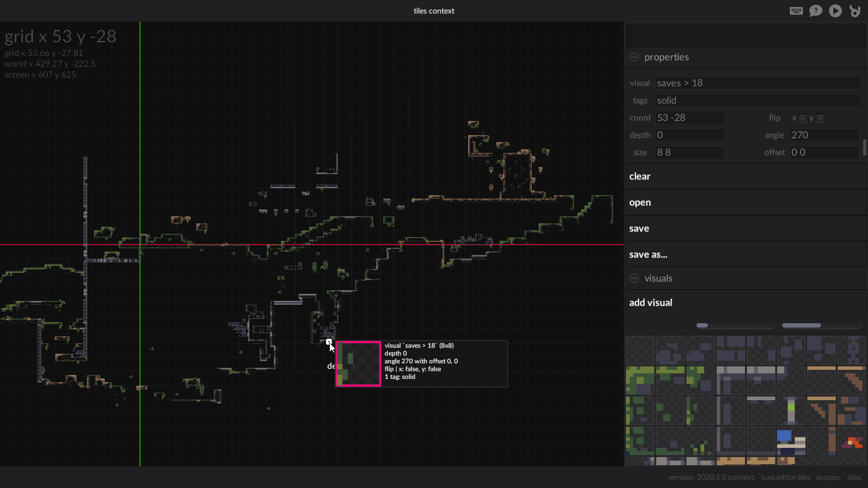This screenshot has width=868, height=488.
Task: Click the play button in top bar
Action: pos(835,11)
